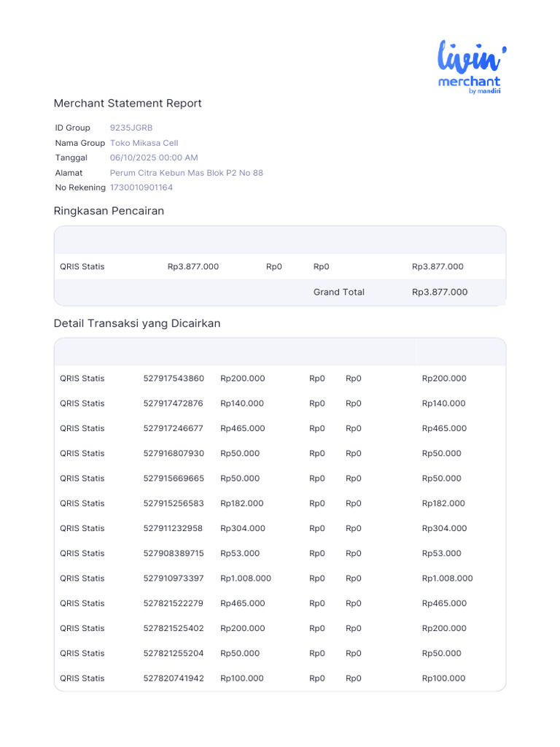This screenshot has height=747, width=560.
Task: Click Rp53.000 amount next to 527908389715
Action: pyautogui.click(x=240, y=554)
